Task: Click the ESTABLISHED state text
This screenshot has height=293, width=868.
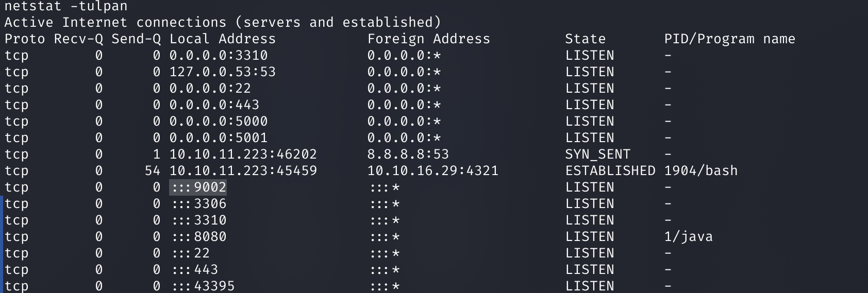Action: (x=610, y=171)
